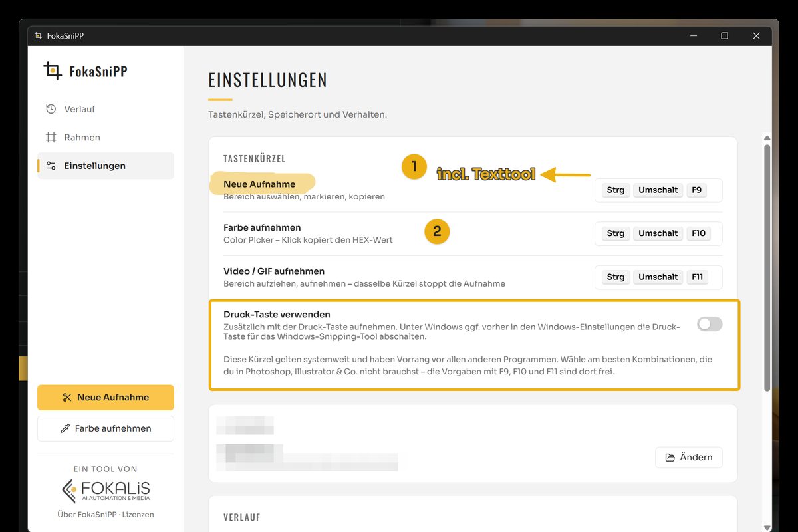Click the Strg Umschalt F9 shortcut field
The image size is (798, 532).
pyautogui.click(x=658, y=190)
